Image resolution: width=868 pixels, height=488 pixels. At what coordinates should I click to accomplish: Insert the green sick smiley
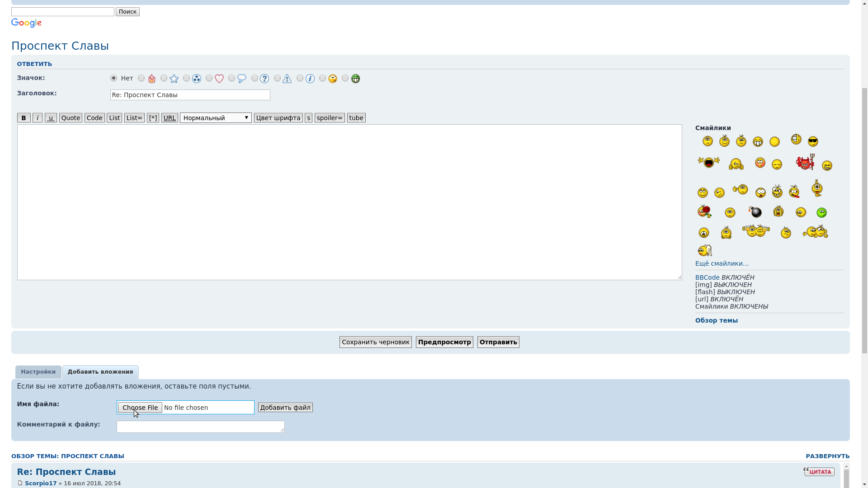(821, 212)
